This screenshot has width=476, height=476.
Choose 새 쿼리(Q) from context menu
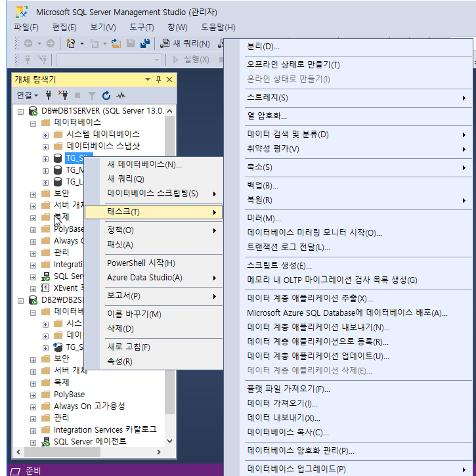[x=154, y=179]
